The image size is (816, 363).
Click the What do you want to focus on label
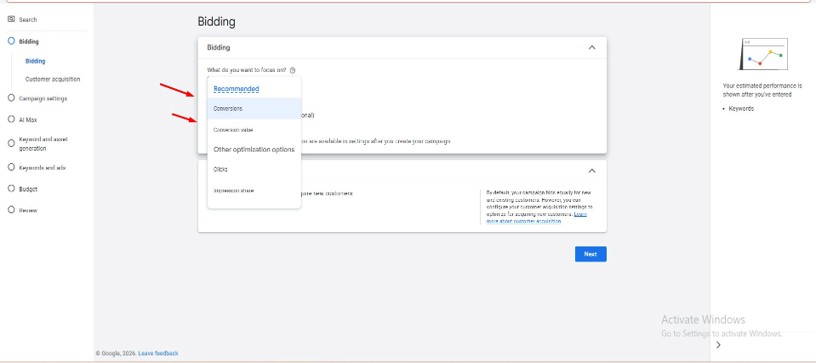pyautogui.click(x=247, y=70)
